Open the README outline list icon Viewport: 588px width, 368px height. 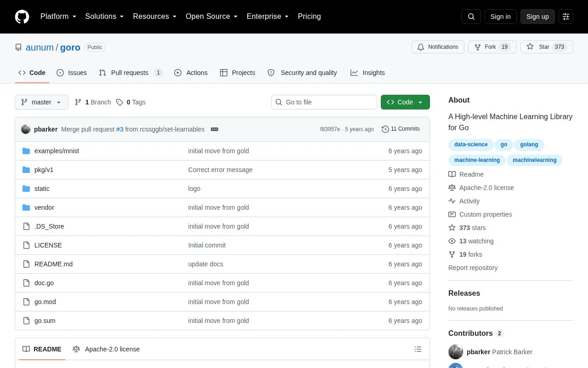coord(418,349)
